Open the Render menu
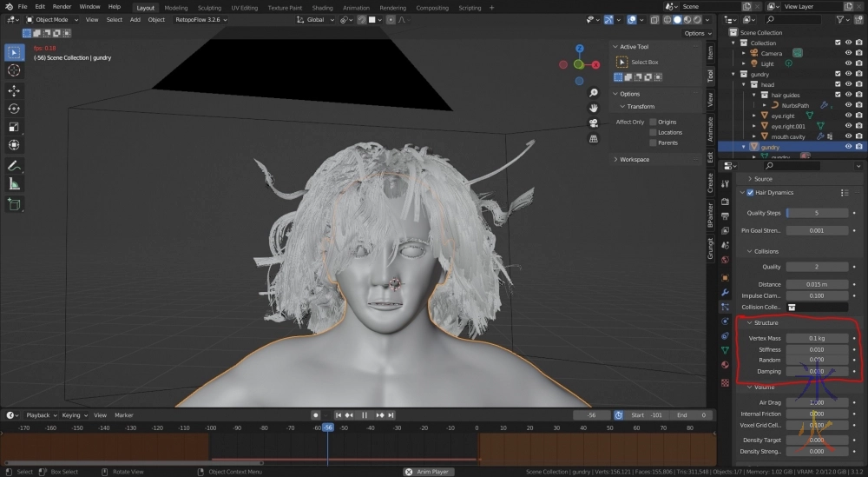Viewport: 868px width, 477px height. (x=62, y=7)
